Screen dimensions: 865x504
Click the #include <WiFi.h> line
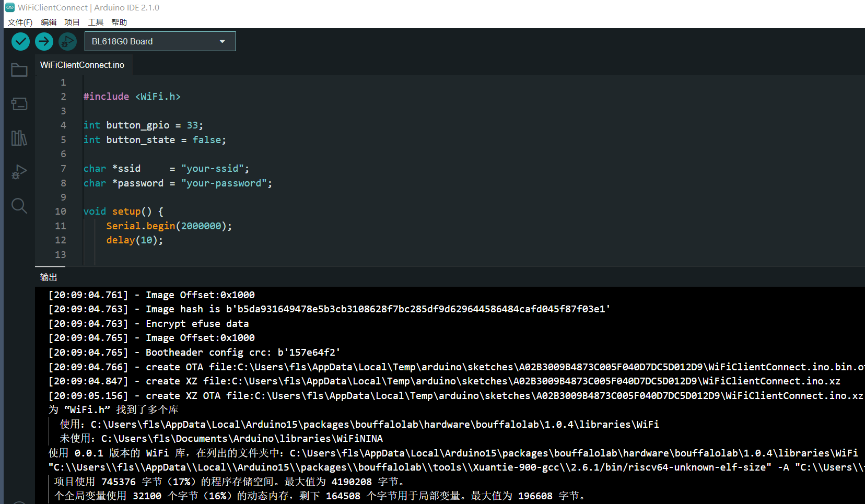[132, 97]
